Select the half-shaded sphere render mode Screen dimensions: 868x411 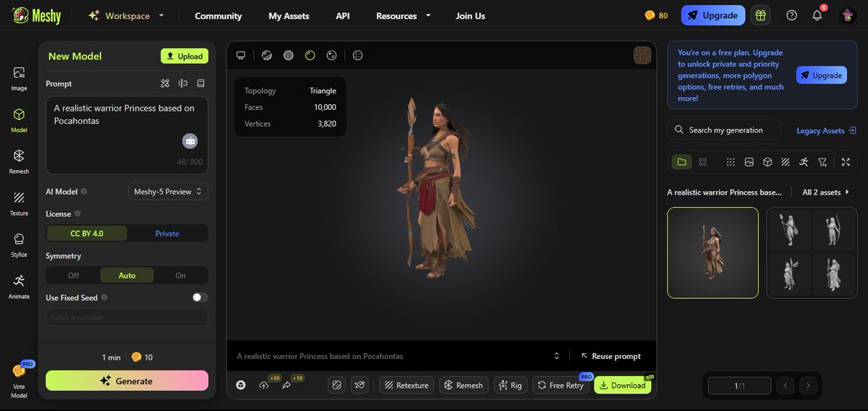click(x=266, y=55)
